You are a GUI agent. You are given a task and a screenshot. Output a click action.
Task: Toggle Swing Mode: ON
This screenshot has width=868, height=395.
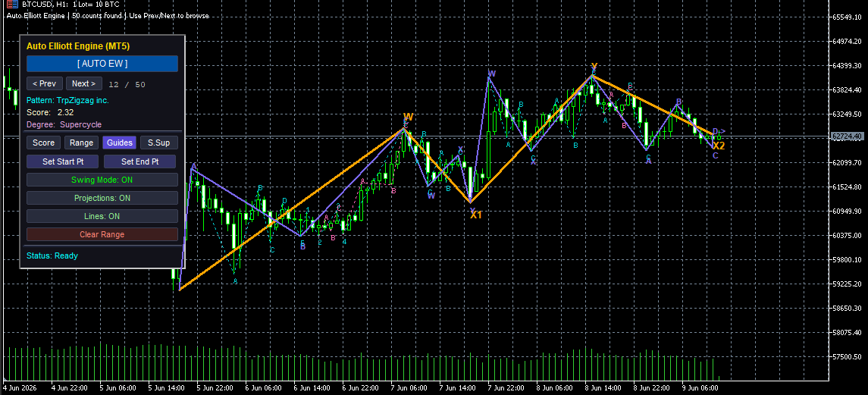(102, 180)
